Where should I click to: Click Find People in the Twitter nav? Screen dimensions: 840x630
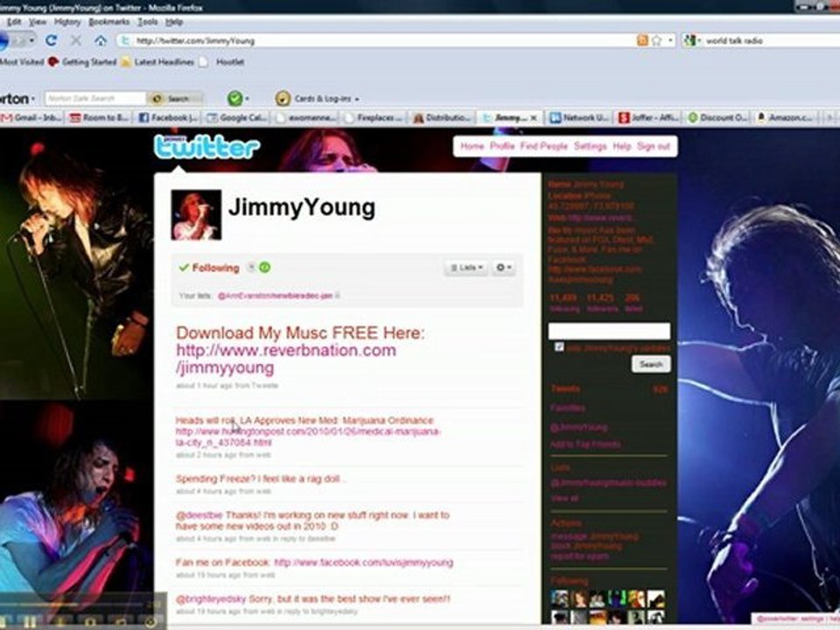[543, 146]
